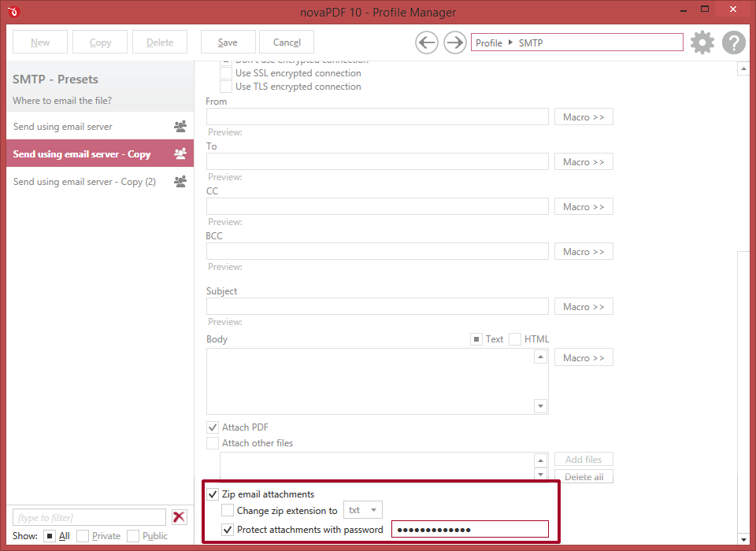The image size is (756, 551).
Task: Open Macro list for the Body field
Action: tap(584, 357)
